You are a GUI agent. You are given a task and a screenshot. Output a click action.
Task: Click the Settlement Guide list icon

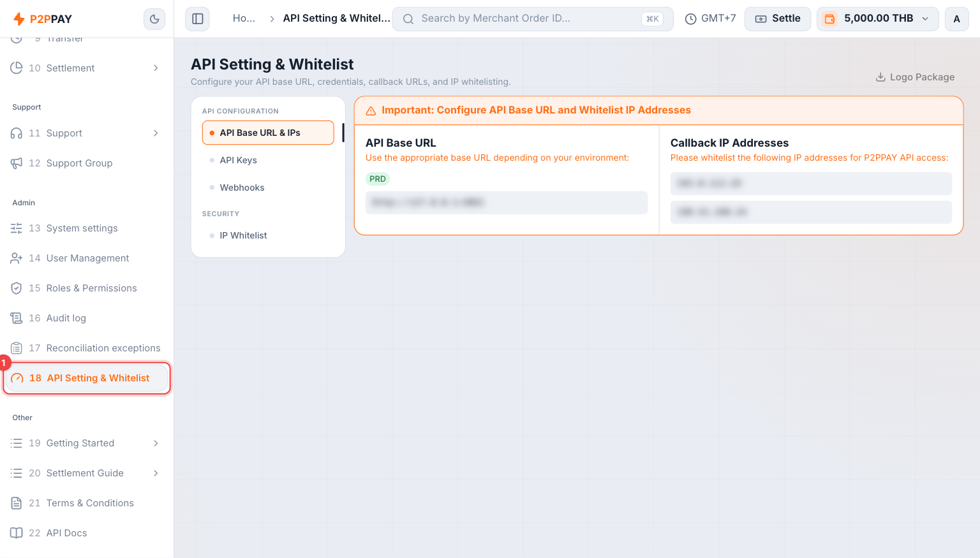(x=17, y=473)
